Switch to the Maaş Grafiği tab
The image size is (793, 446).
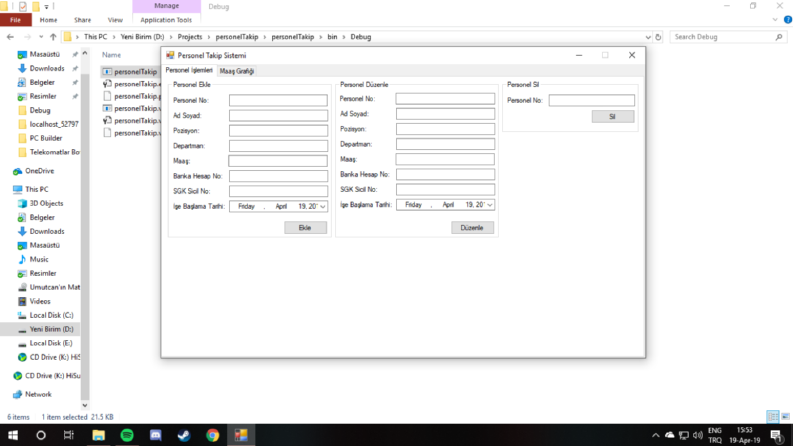click(x=237, y=71)
